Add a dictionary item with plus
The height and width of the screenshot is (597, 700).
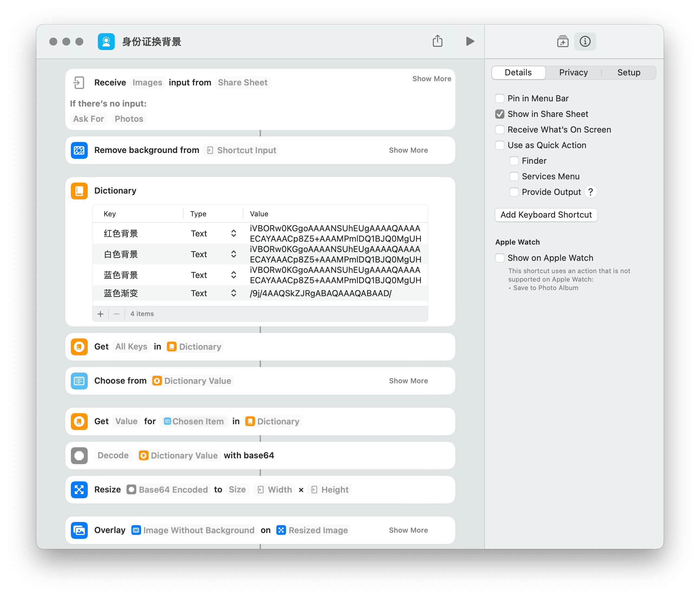100,314
